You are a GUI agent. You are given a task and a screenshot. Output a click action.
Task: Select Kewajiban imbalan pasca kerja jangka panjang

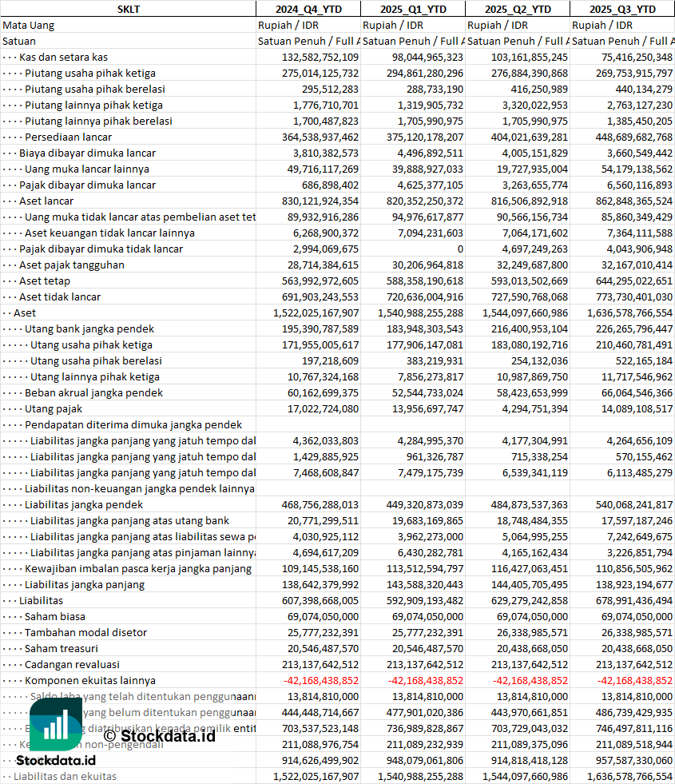(138, 569)
